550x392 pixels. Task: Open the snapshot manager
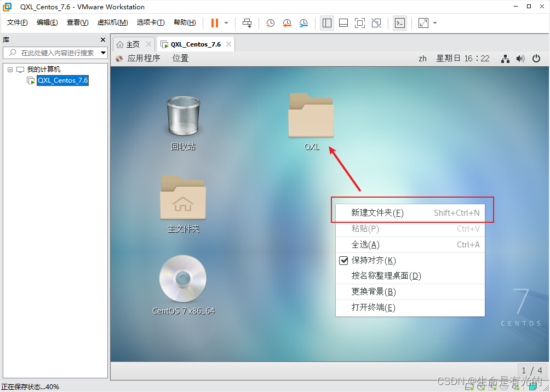tap(303, 23)
